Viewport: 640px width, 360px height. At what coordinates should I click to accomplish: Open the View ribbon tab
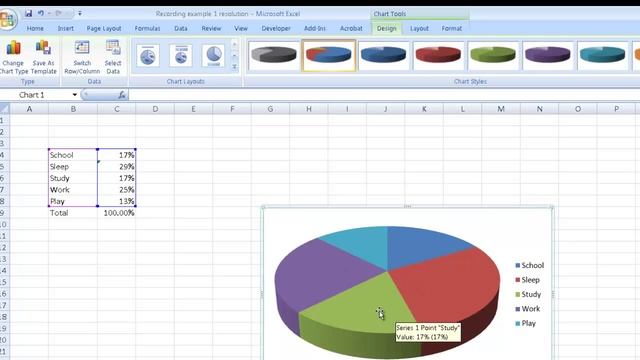(x=241, y=28)
